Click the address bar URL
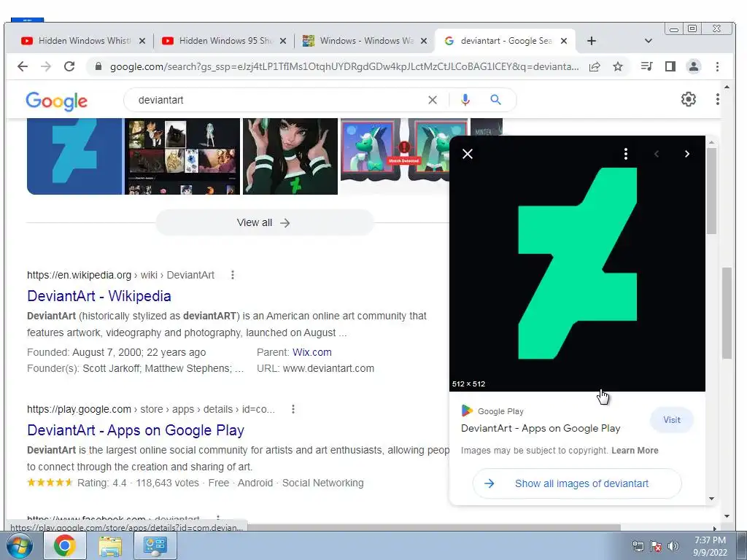This screenshot has height=560, width=747. point(344,66)
